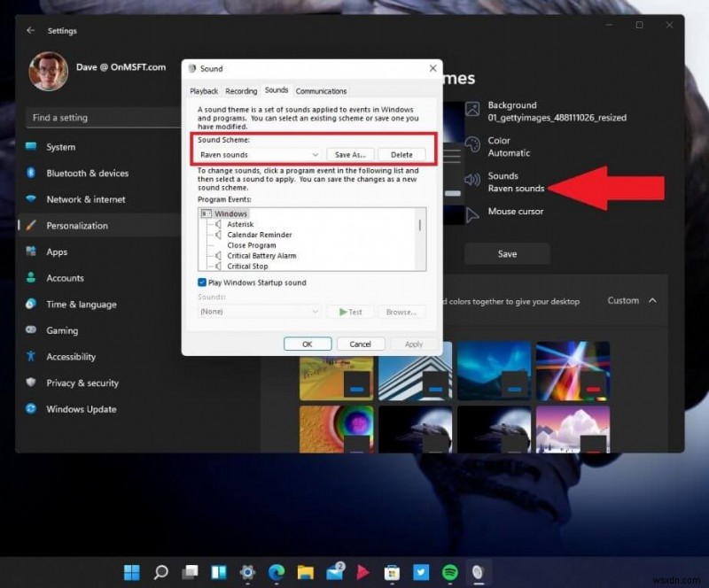
Task: Uncheck Play Windows Startup sound
Action: click(x=201, y=281)
